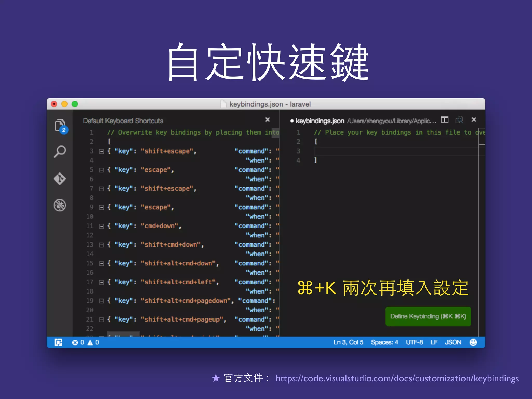The height and width of the screenshot is (399, 532).
Task: Collapse the fold marker on line 15
Action: pos(102,264)
